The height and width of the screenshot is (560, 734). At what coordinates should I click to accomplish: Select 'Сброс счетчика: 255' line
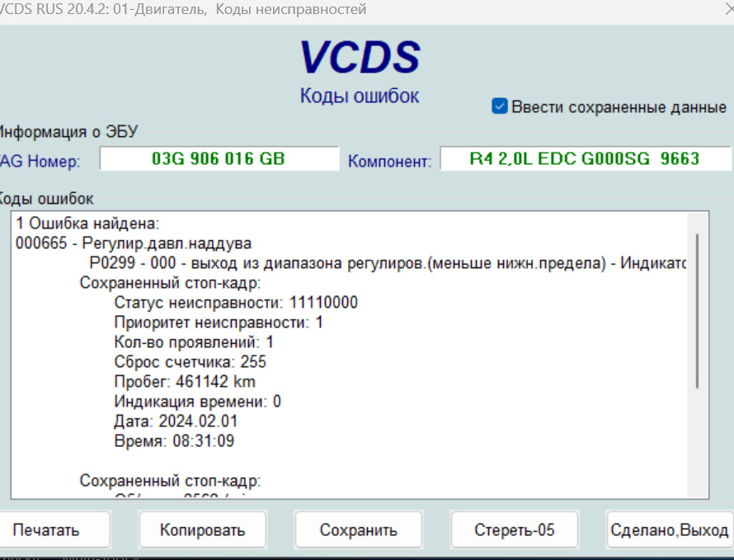point(190,362)
